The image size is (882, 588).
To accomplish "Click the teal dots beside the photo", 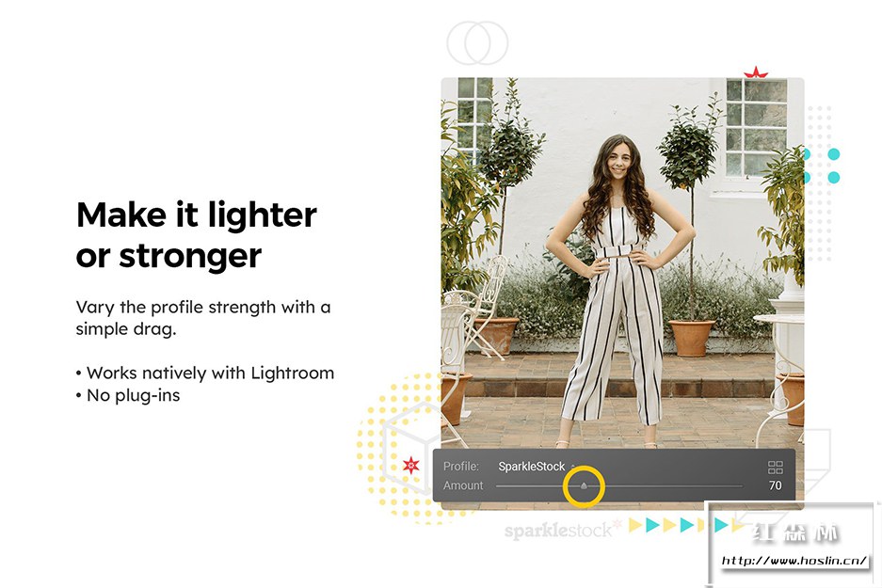I will coord(823,166).
